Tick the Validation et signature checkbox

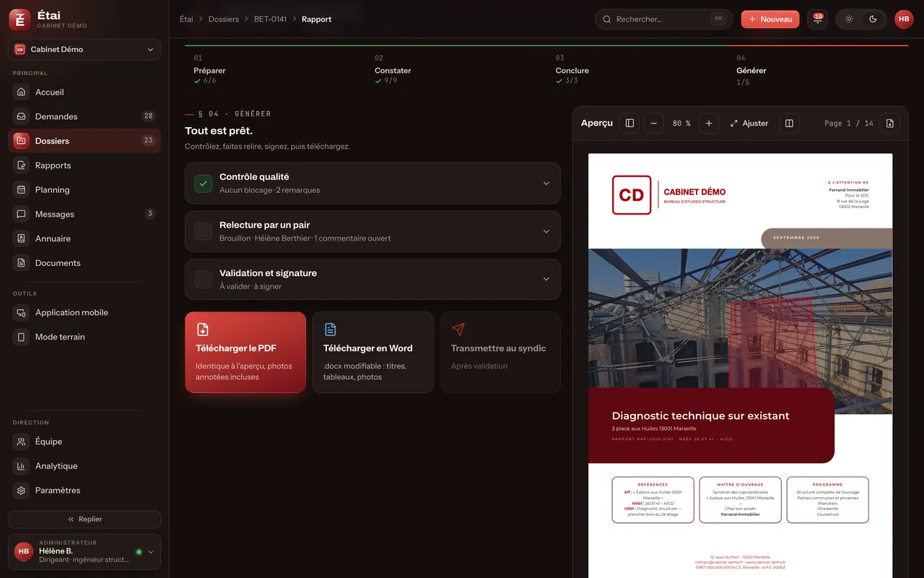click(204, 280)
